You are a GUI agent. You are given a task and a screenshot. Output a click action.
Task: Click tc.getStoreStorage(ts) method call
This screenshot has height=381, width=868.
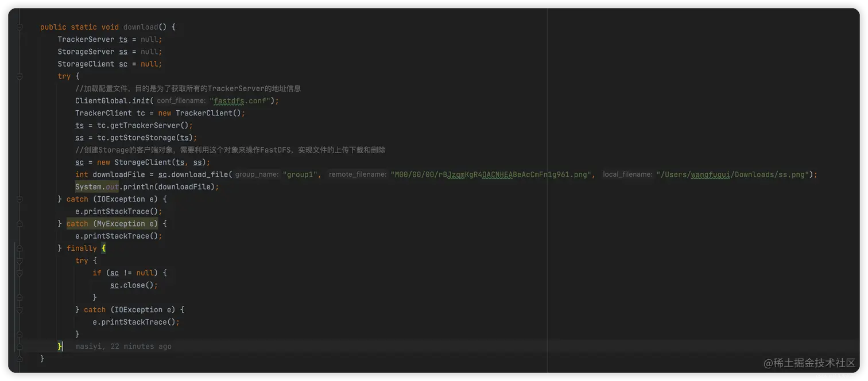click(145, 138)
